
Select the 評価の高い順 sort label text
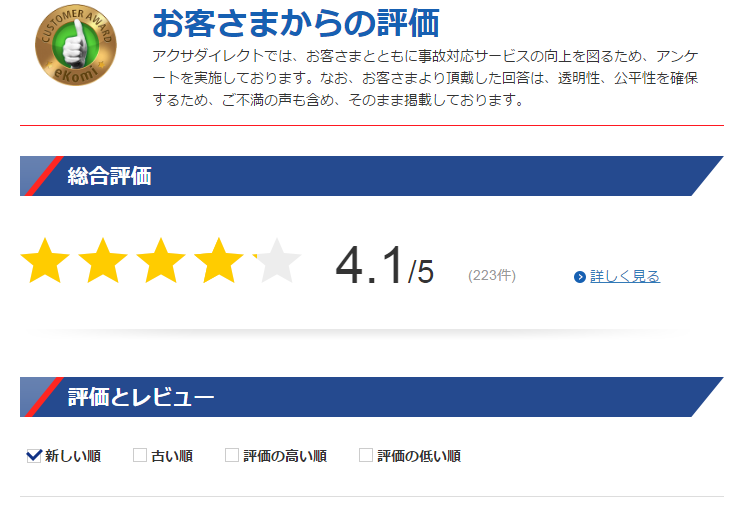click(285, 456)
